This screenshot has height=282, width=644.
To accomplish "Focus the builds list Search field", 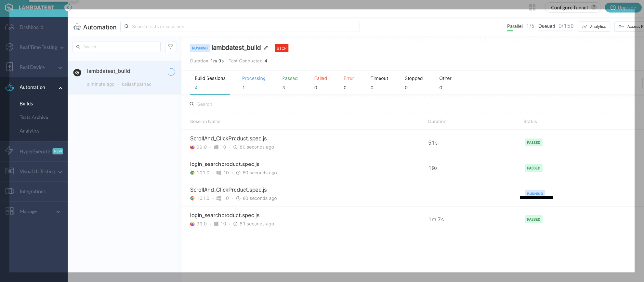I will point(117,47).
